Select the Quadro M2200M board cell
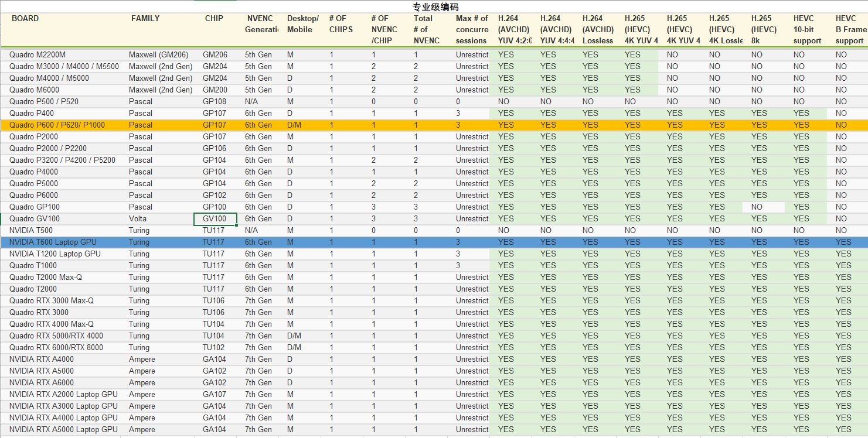Image resolution: width=868 pixels, height=438 pixels. [60, 54]
